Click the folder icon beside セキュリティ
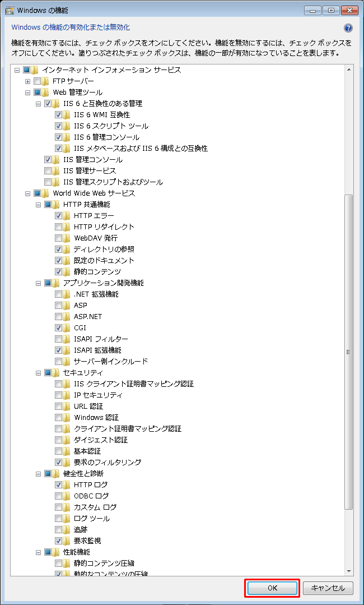 (56, 372)
